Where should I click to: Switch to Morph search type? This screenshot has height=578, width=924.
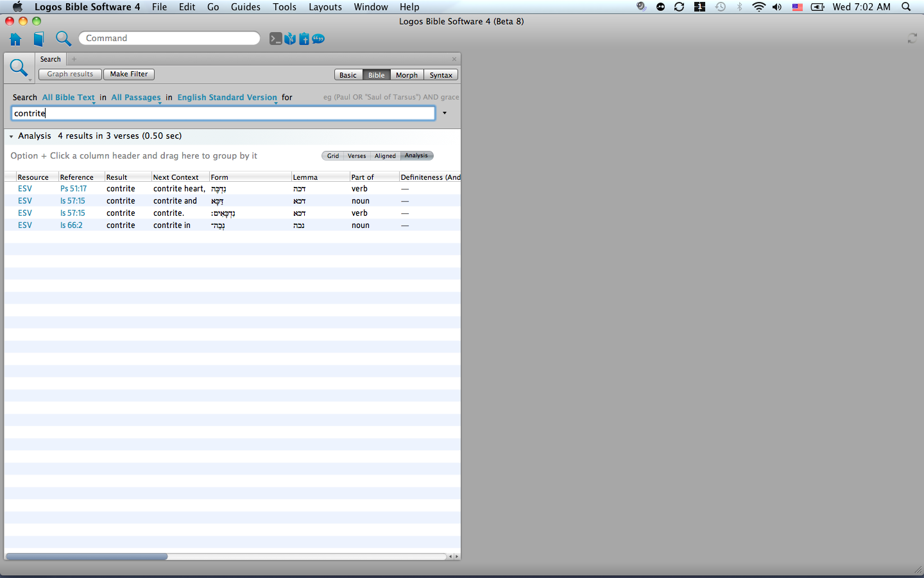[x=407, y=75]
